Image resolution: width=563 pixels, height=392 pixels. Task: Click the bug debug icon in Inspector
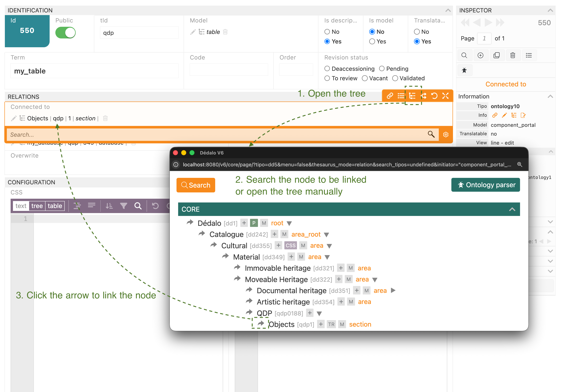pos(464,71)
